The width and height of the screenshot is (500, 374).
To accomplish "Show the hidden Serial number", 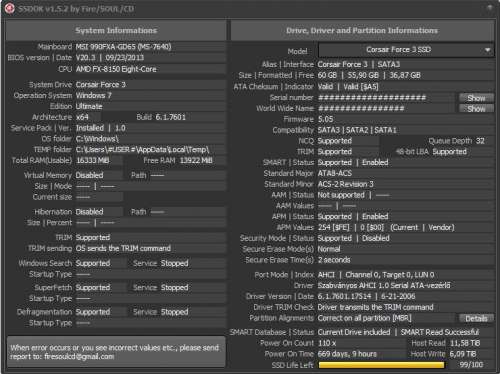I will coord(476,98).
